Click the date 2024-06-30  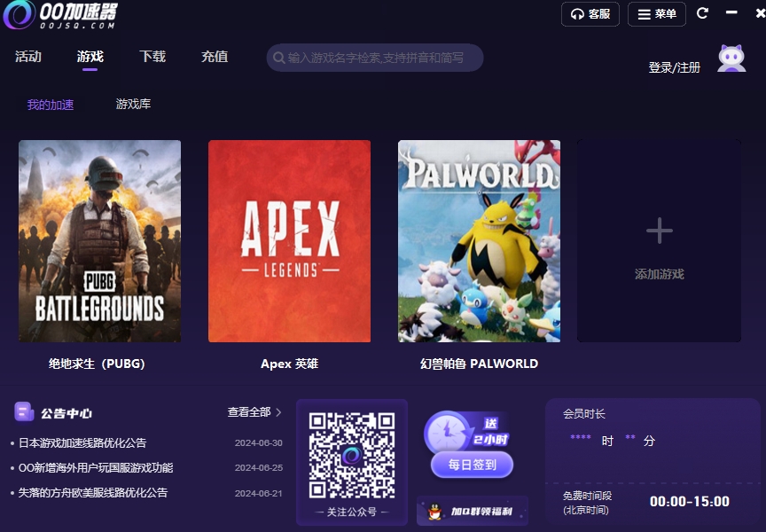point(258,443)
